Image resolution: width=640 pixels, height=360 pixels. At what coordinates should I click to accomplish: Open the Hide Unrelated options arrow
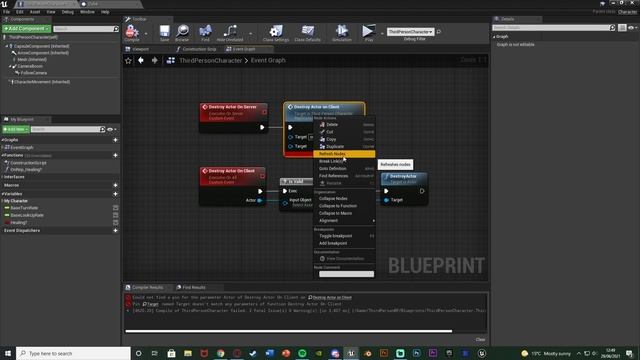(251, 33)
